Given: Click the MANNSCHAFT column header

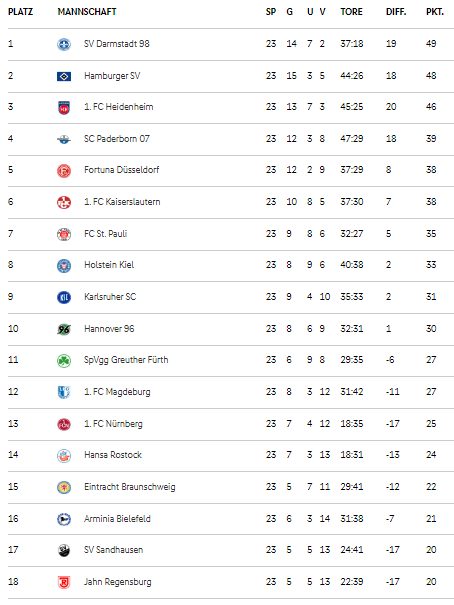Looking at the screenshot, I should coord(87,12).
